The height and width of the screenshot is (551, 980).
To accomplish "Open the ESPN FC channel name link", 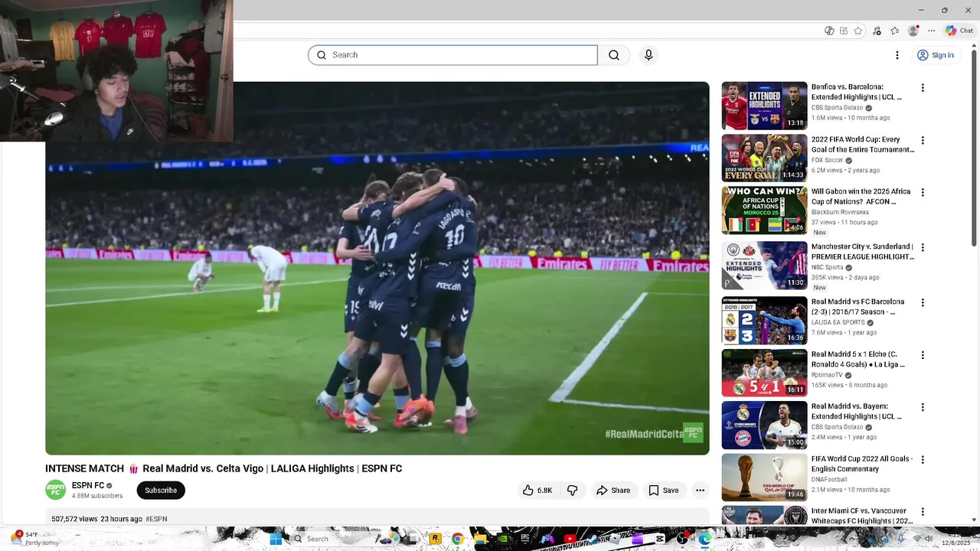I will [x=88, y=485].
